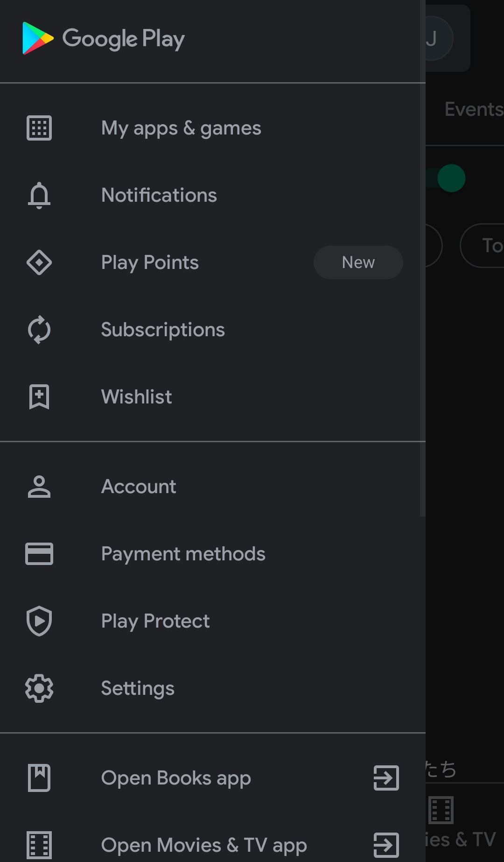Click the Payment methods card icon

[39, 554]
